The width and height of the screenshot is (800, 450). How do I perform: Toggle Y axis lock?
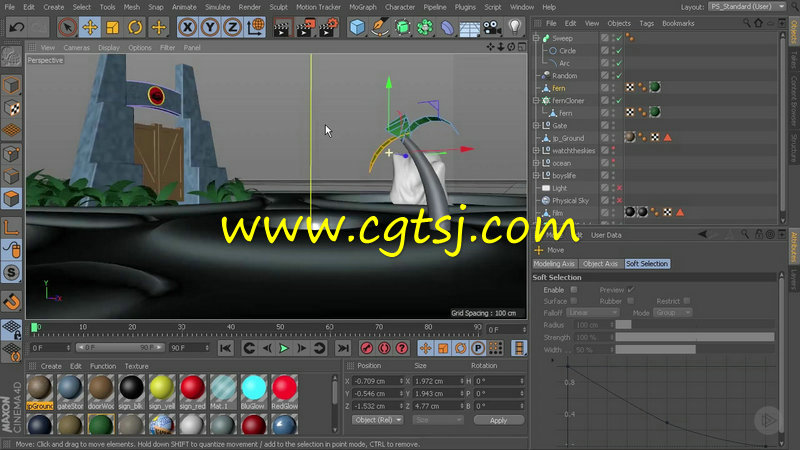pyautogui.click(x=210, y=27)
